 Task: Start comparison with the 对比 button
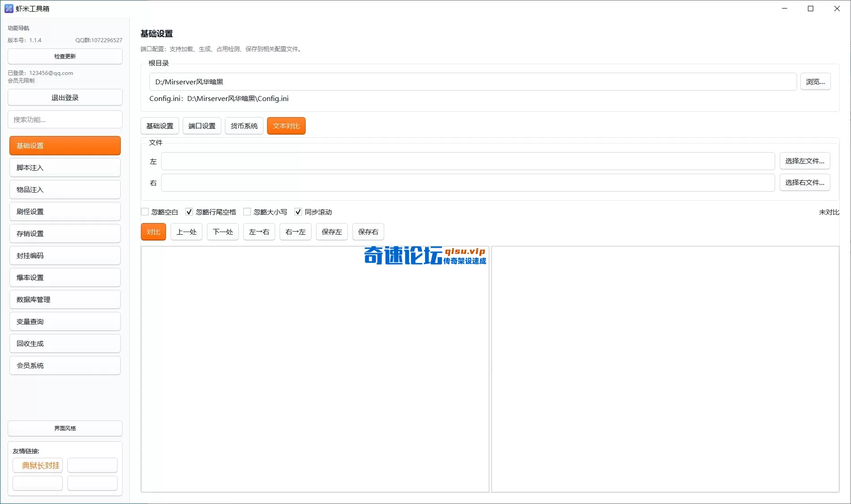point(153,232)
